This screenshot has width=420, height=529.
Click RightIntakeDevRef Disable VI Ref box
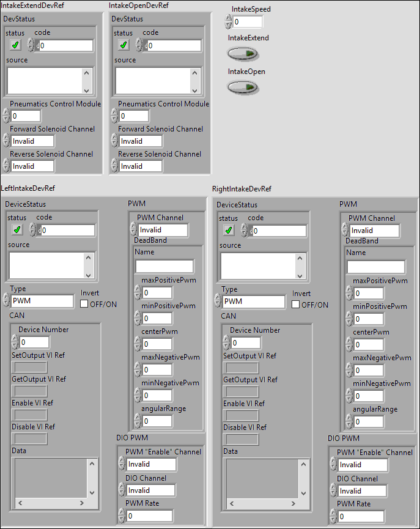pyautogui.click(x=241, y=439)
